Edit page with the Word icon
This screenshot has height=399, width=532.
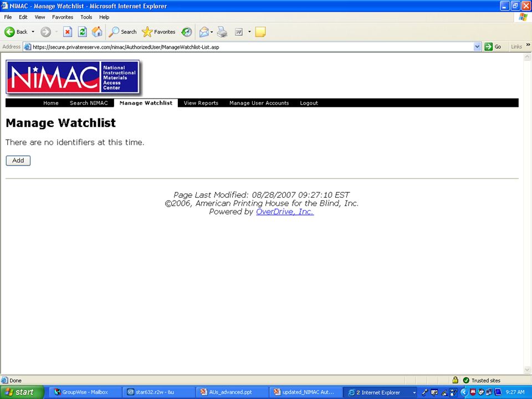pos(239,32)
